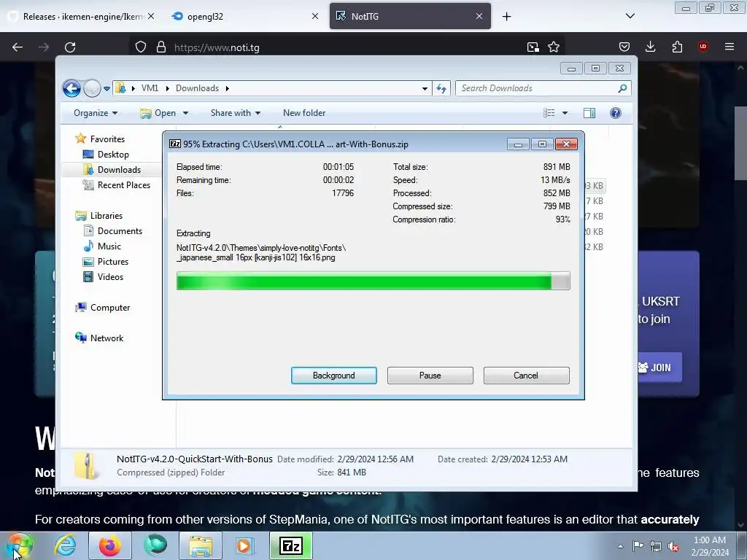Open the Action Center flag icon
The image size is (747, 560).
point(638,546)
